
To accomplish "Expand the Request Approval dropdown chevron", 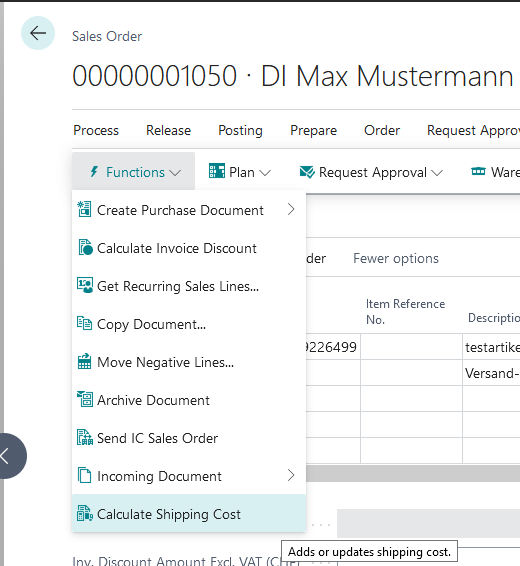I will point(437,173).
